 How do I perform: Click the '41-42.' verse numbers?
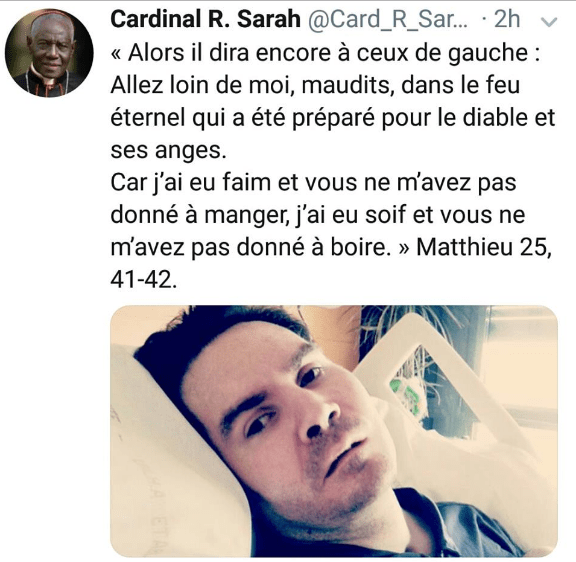point(144,280)
